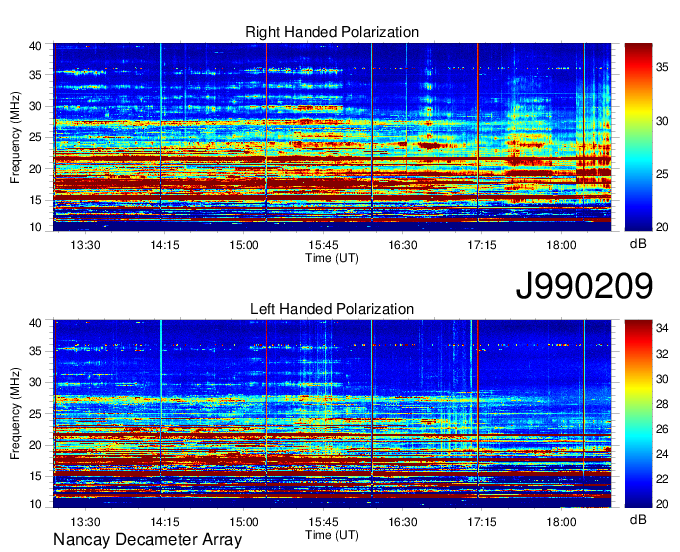Click the top plot's dB color scale bar

point(638,137)
